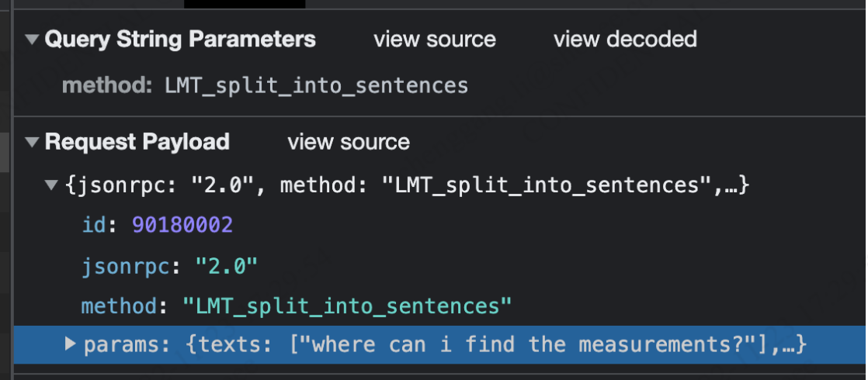Collapse the Request Payload section arrow

click(x=31, y=143)
